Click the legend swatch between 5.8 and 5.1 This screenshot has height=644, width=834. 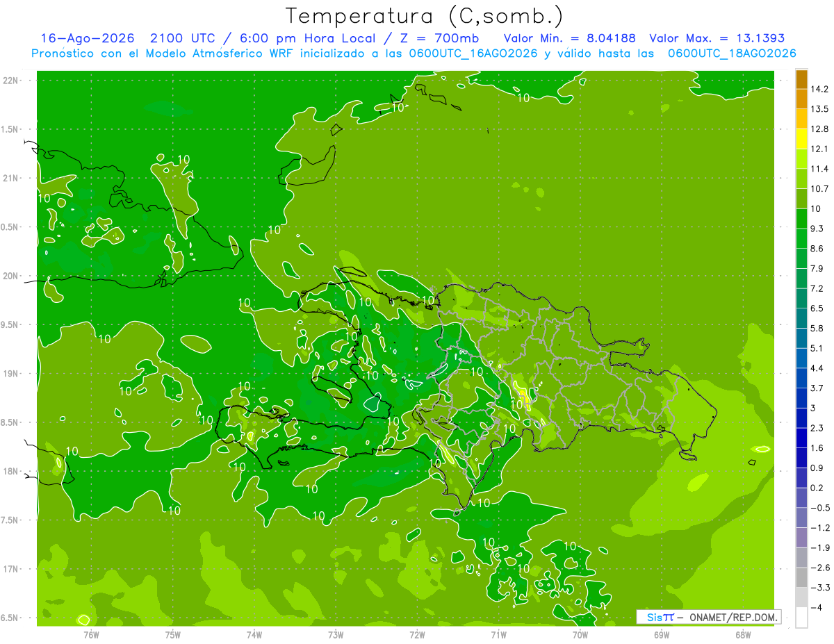click(801, 338)
